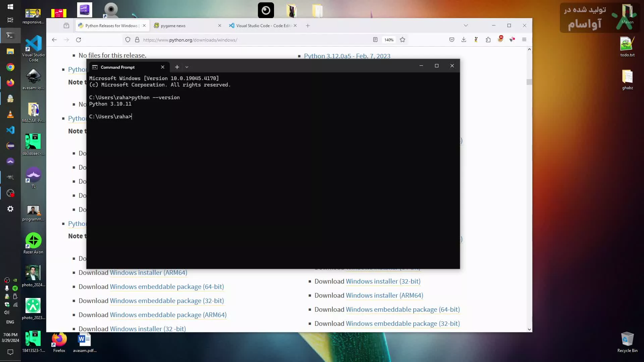The height and width of the screenshot is (362, 644).
Task: Select the Recycle Bin icon
Action: point(627,342)
